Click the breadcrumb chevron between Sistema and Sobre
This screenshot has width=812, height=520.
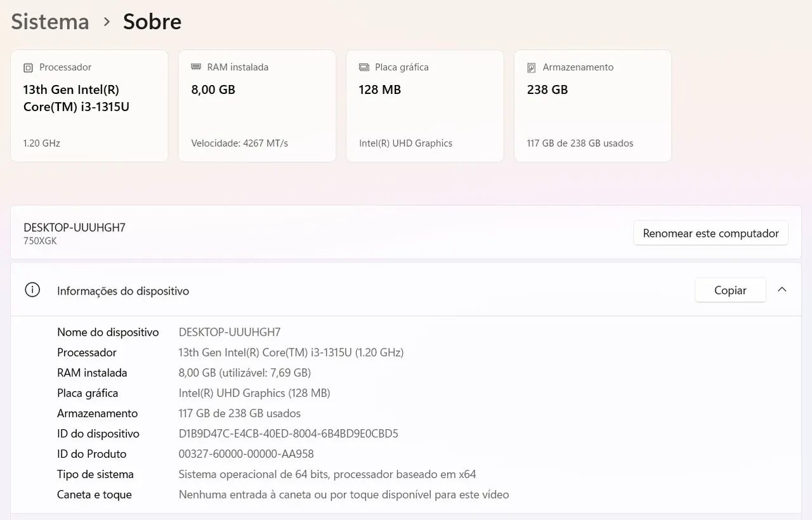[107, 22]
